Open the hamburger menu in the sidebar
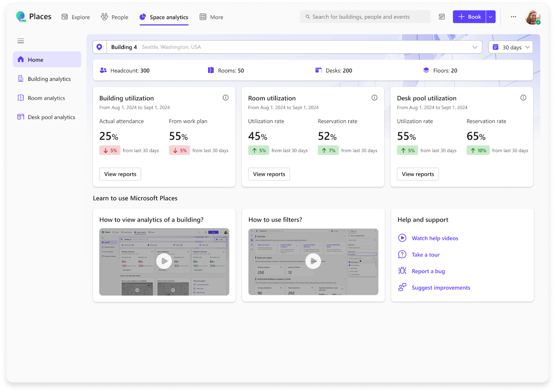The width and height of the screenshot is (555, 392). click(x=21, y=41)
